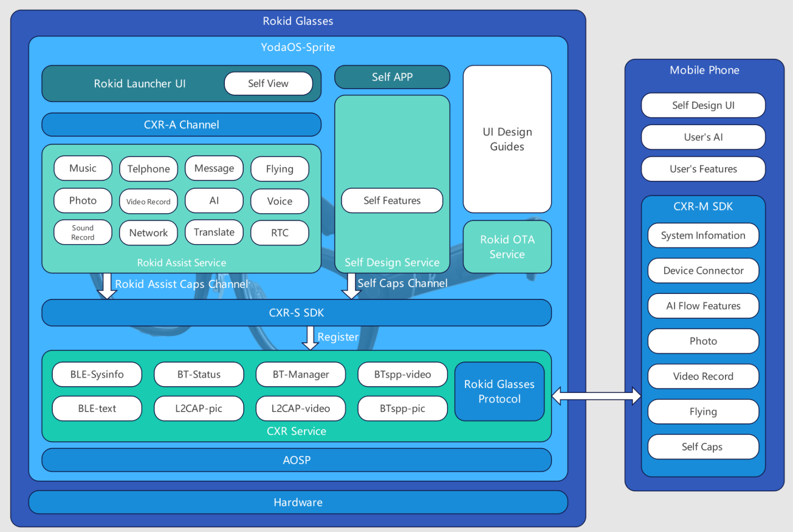Select the BLE-Sysinfo box
The width and height of the screenshot is (793, 532).
pyautogui.click(x=97, y=375)
